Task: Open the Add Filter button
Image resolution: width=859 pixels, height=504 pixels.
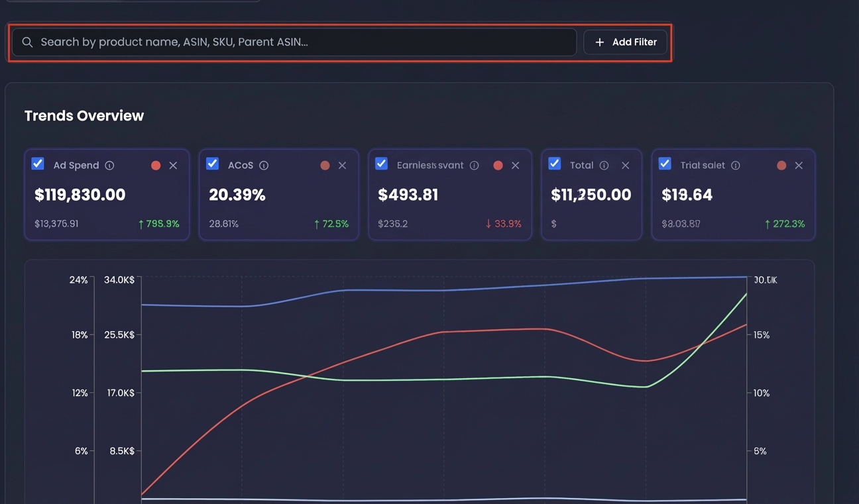Action: point(625,42)
